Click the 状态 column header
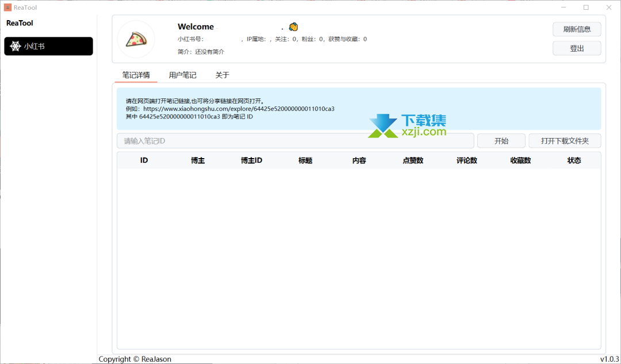 tap(574, 160)
